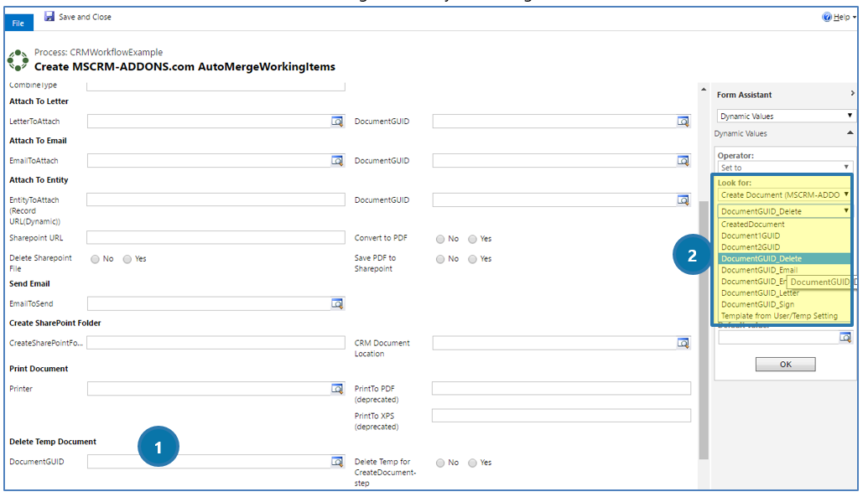The image size is (868, 497).
Task: Open the Dynamic Values form assistant dropdown
Action: click(x=786, y=116)
